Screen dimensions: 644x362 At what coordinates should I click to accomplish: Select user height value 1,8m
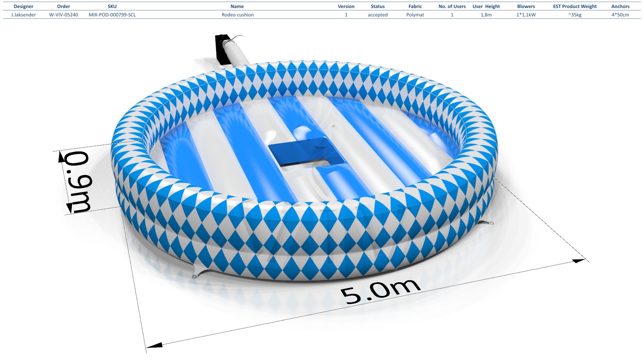[486, 15]
